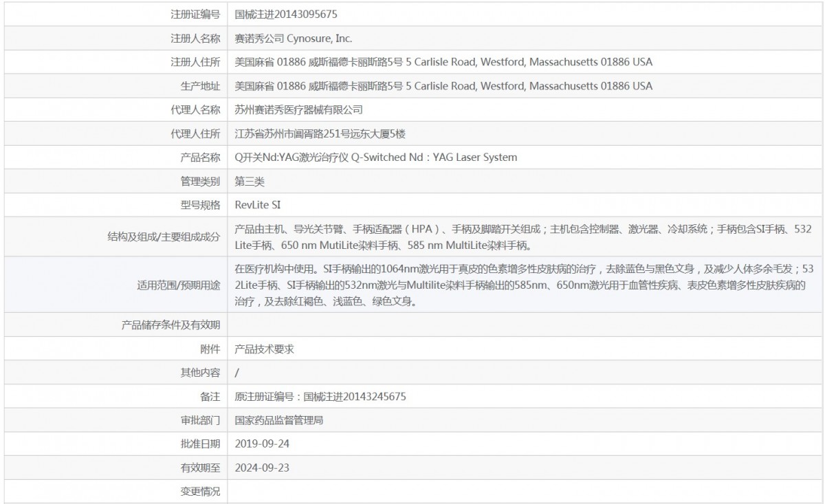Click the 注册人名称 label
The image size is (825, 504).
pyautogui.click(x=195, y=39)
